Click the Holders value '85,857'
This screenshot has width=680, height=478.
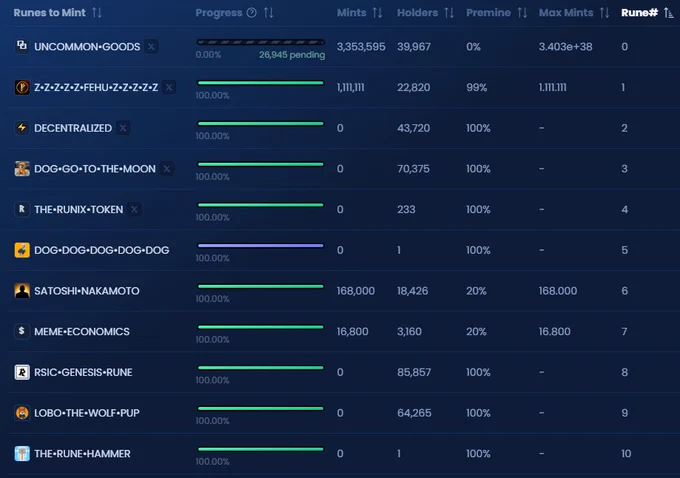[x=414, y=373]
